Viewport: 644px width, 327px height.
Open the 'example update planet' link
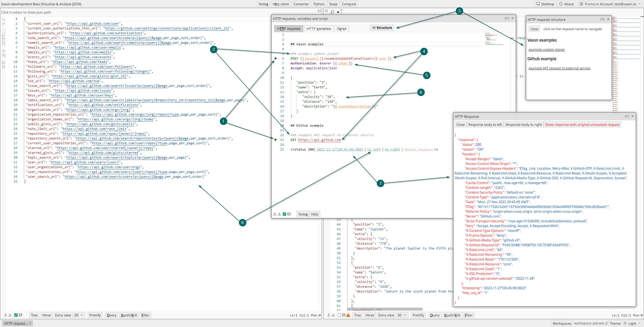(x=546, y=50)
